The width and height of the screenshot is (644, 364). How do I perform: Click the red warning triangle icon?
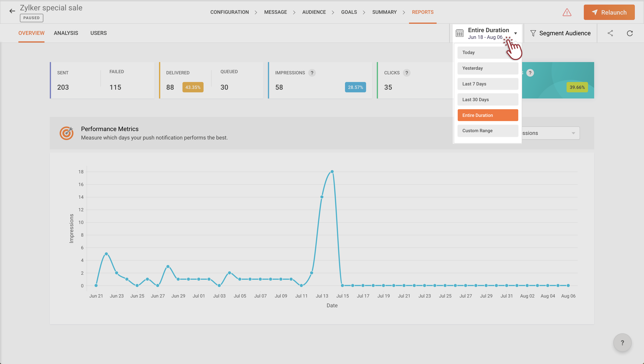pyautogui.click(x=567, y=12)
